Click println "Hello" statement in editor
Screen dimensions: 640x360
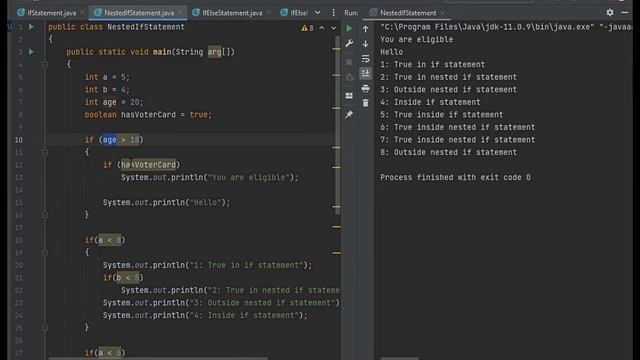[167, 202]
